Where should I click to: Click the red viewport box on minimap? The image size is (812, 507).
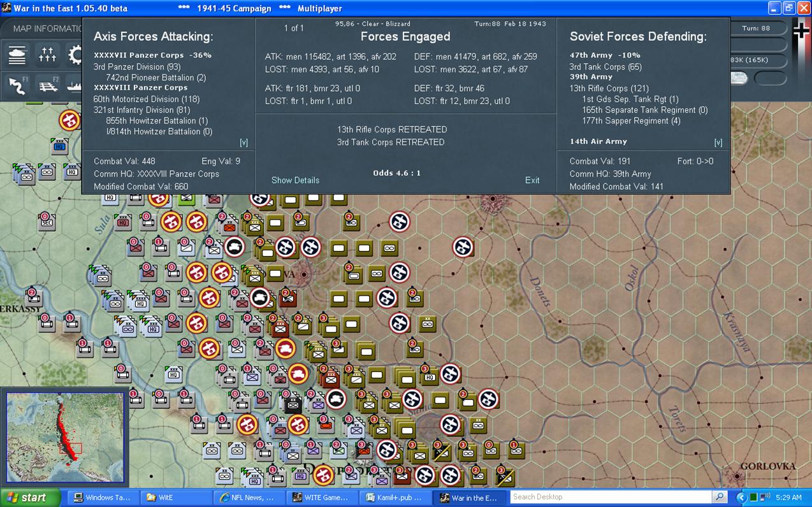tap(70, 448)
